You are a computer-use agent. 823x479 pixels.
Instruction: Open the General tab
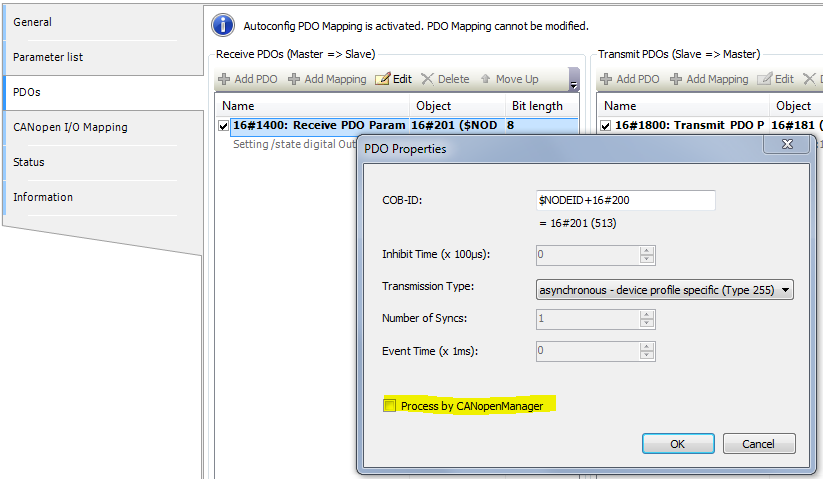[x=103, y=22]
